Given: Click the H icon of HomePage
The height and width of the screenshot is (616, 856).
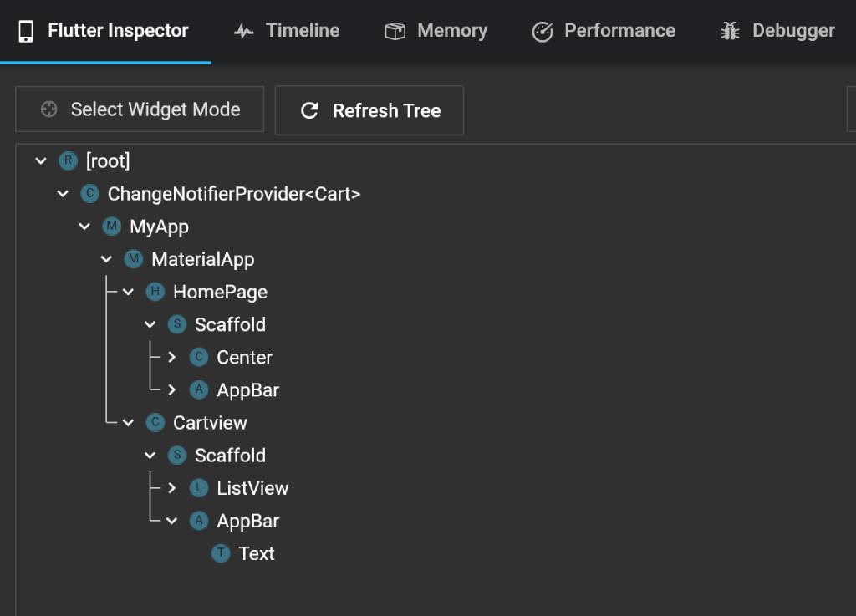Looking at the screenshot, I should pos(155,292).
